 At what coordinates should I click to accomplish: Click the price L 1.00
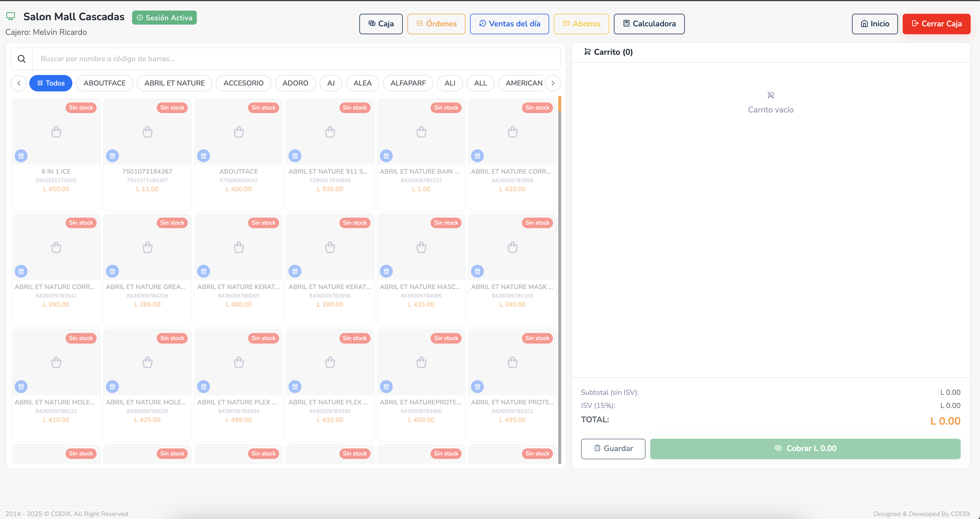tap(421, 189)
